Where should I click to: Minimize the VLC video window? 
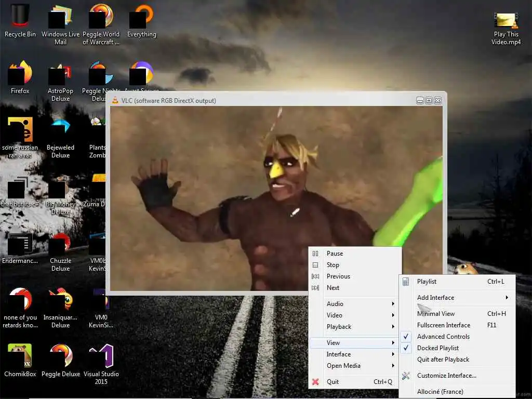tap(420, 100)
